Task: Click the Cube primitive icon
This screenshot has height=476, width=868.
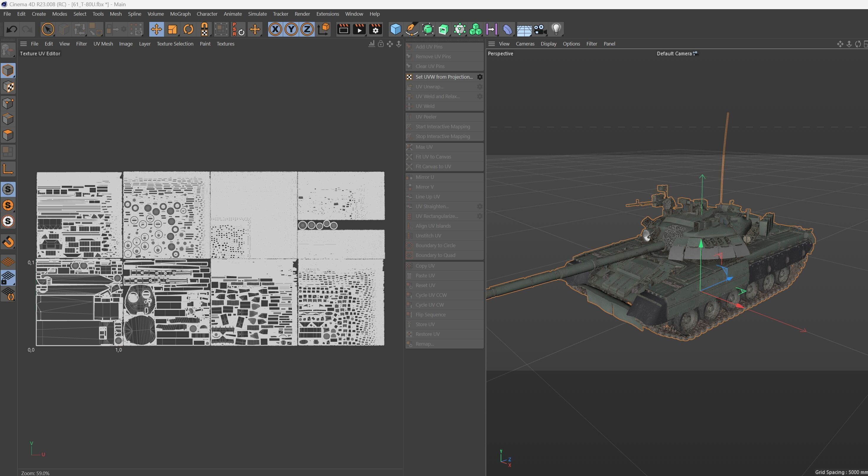Action: pos(395,29)
